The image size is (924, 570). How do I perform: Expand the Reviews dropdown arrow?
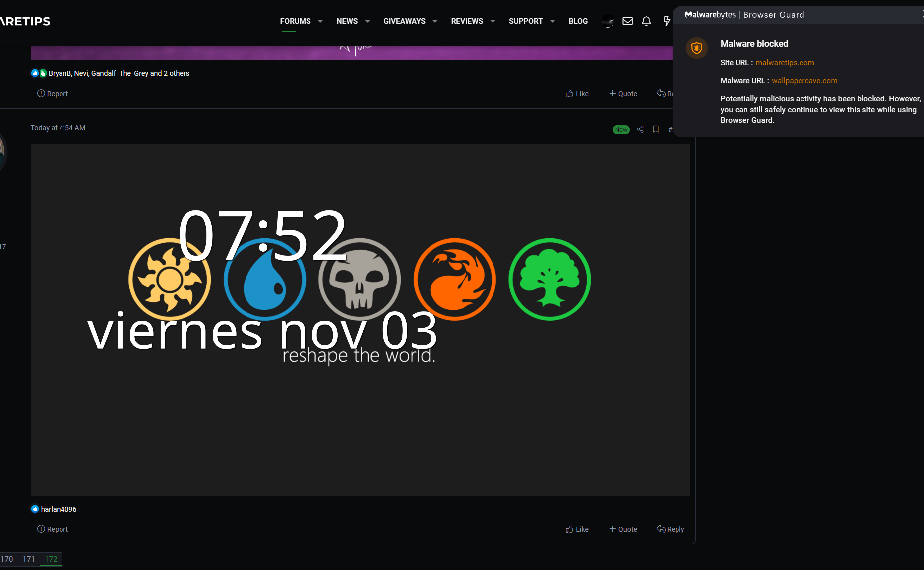(x=493, y=21)
